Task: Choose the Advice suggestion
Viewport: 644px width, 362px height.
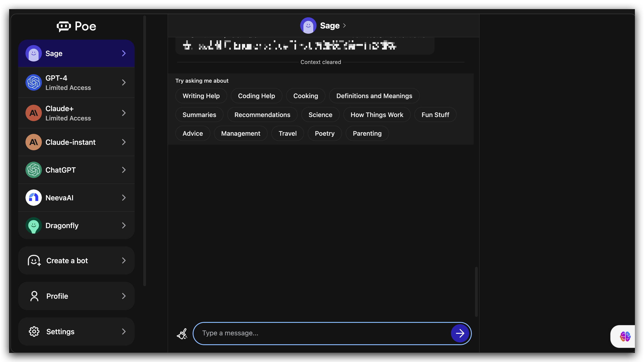Action: [193, 133]
